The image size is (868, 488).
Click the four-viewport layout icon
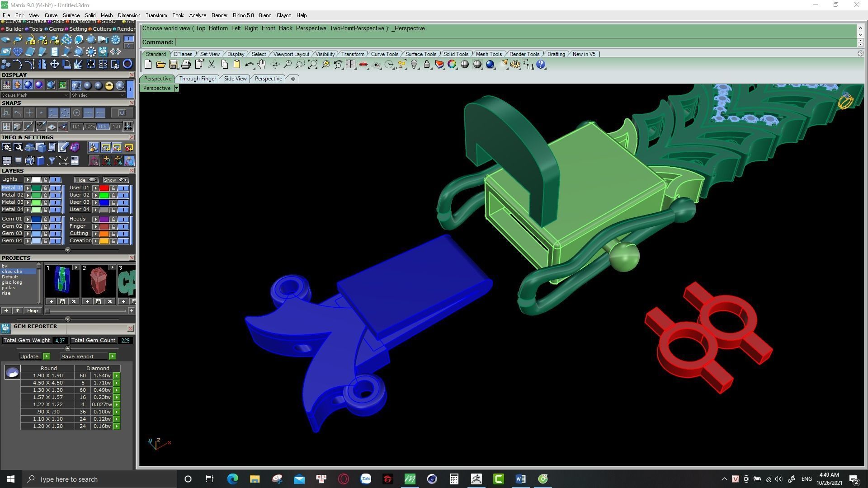point(350,65)
